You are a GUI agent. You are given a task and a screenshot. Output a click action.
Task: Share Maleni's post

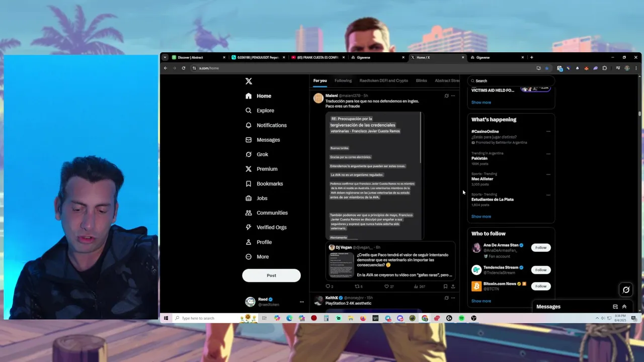tap(453, 287)
